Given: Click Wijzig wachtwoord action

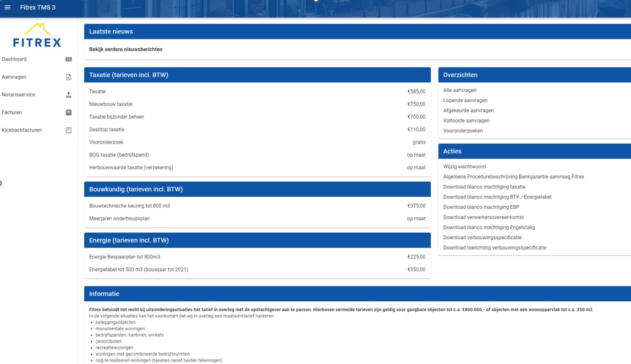Looking at the screenshot, I should point(464,167).
